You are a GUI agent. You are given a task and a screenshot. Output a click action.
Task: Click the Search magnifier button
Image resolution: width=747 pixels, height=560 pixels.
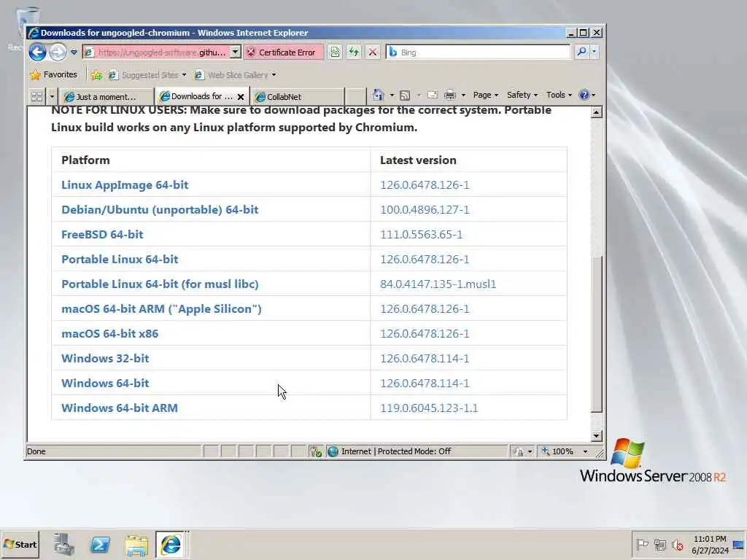click(x=581, y=52)
